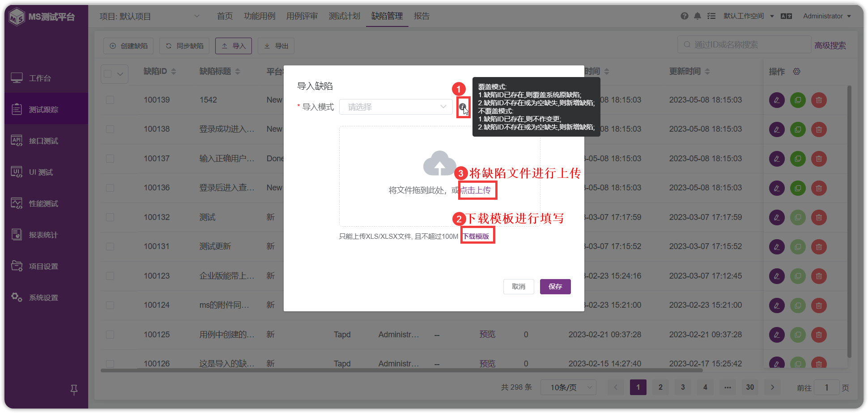Viewport: 868px width, 413px height.
Task: Check the box for defect 100138
Action: click(110, 129)
